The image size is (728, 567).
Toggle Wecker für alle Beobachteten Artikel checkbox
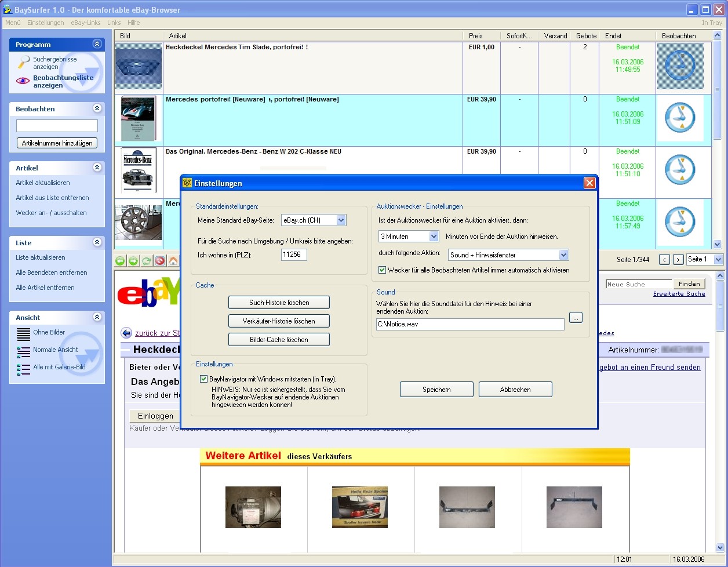pyautogui.click(x=382, y=270)
